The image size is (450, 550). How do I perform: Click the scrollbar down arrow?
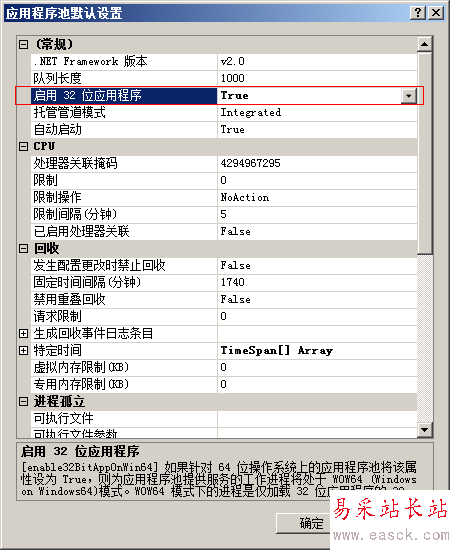tap(425, 429)
